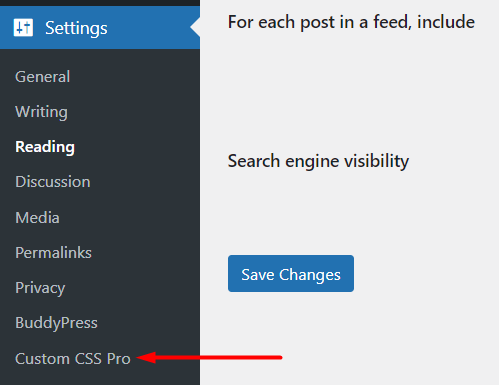
Task: Open BuddyPress settings
Action: (56, 323)
